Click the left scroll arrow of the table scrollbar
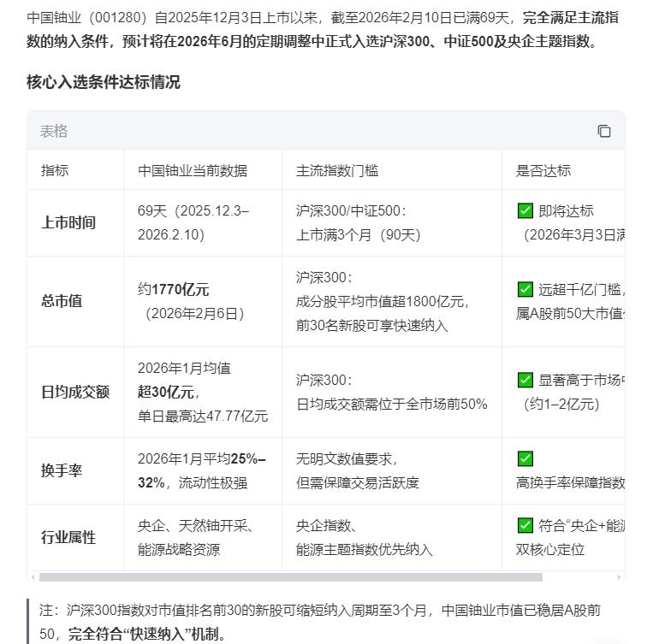653x644 pixels. [33, 577]
